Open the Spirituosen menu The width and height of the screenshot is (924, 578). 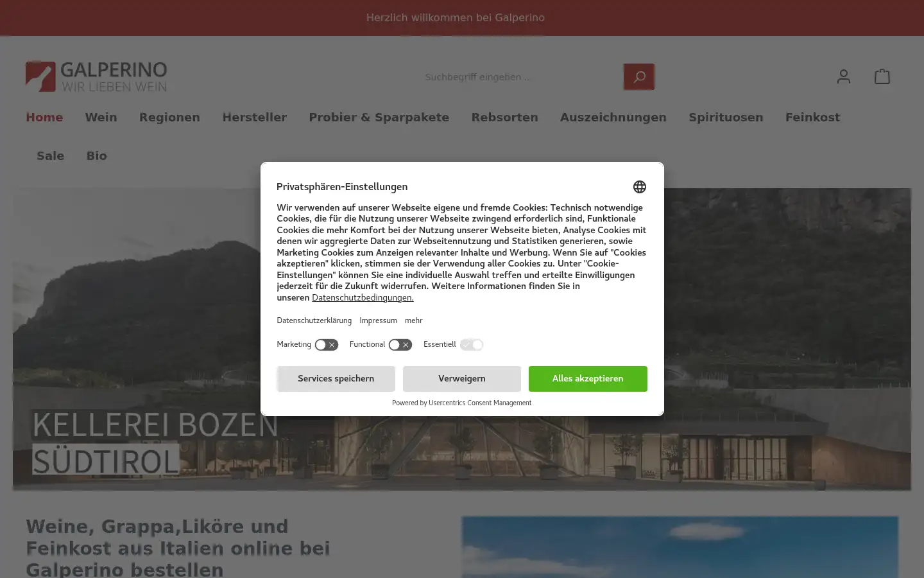click(726, 118)
